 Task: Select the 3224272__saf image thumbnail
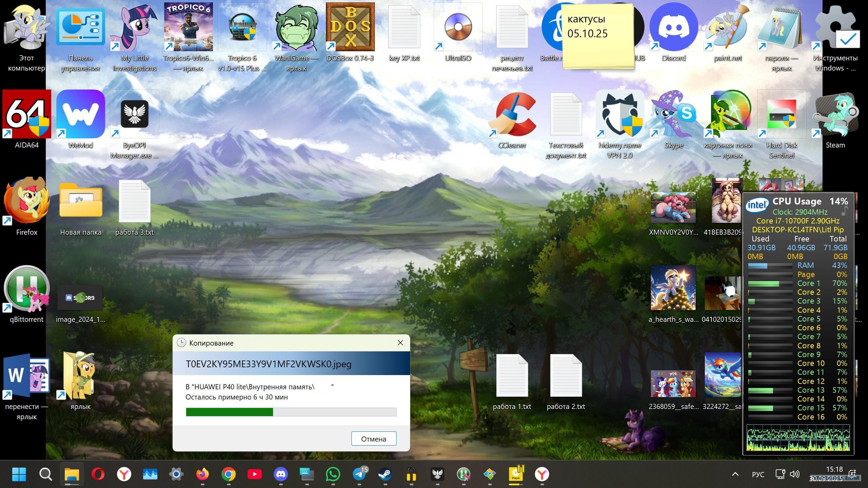tap(723, 375)
